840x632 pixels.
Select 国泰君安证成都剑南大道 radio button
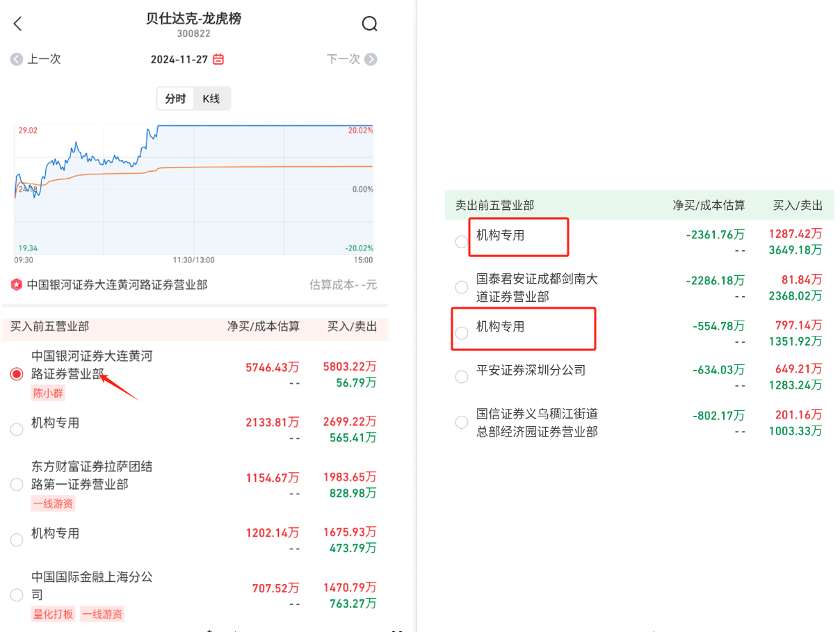click(461, 287)
